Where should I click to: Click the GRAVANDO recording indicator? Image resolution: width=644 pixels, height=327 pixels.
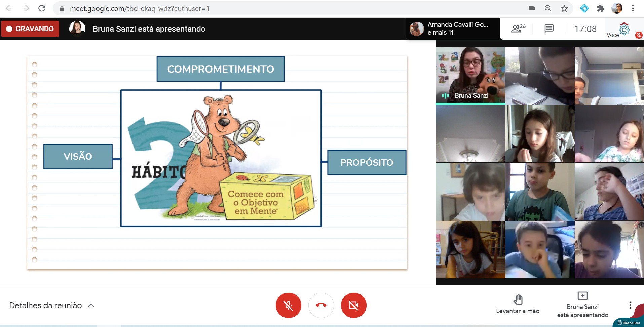(x=30, y=29)
